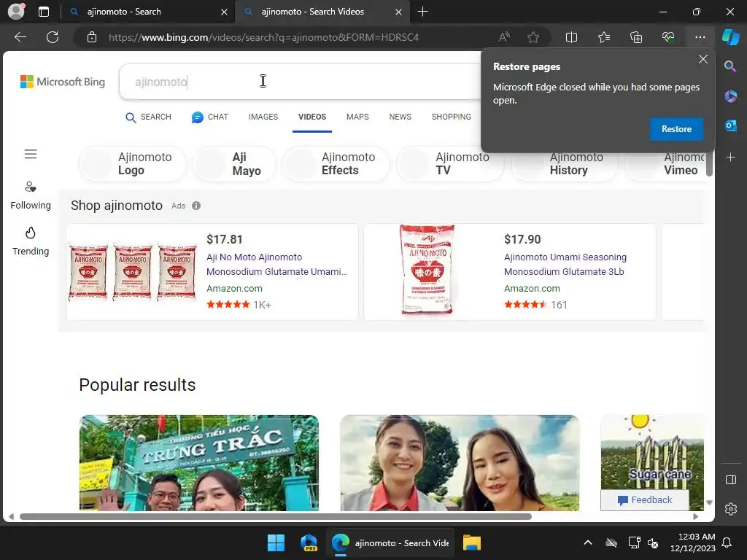
Task: Select the Aji Mayo suggestion chip
Action: click(234, 164)
